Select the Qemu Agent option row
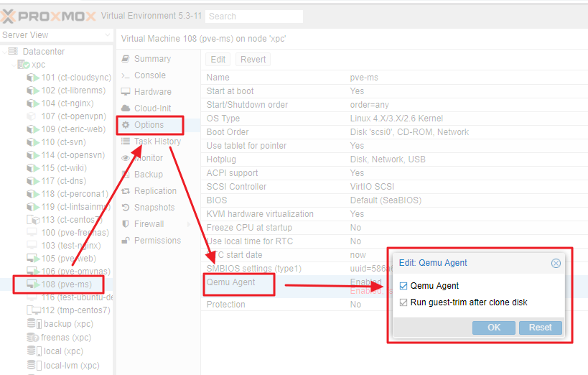This screenshot has height=375, width=588. pyautogui.click(x=394, y=287)
